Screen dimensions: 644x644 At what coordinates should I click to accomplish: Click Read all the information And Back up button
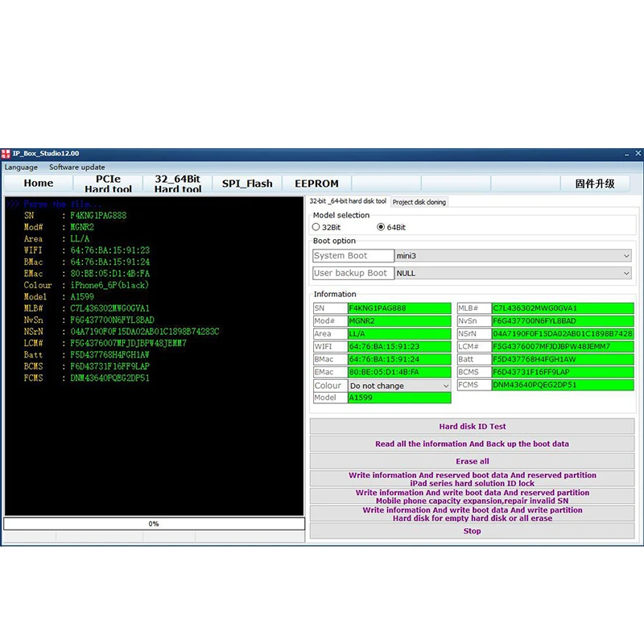pos(472,444)
